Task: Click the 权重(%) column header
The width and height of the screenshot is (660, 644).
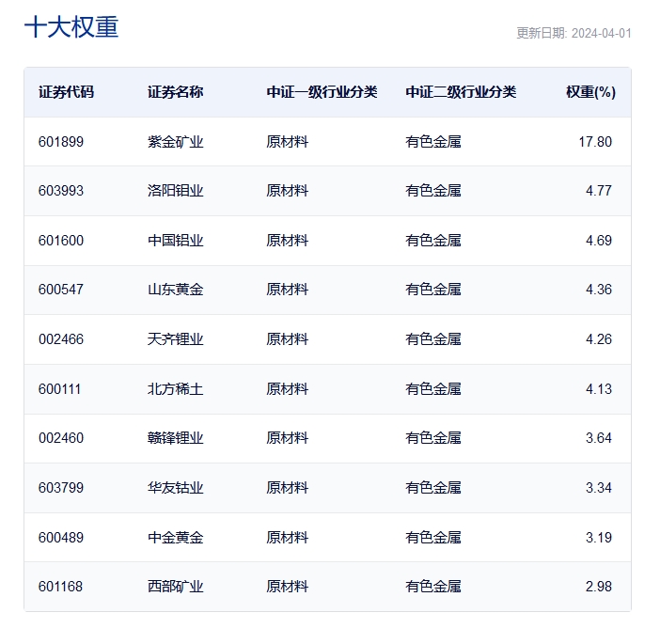Action: (x=590, y=92)
